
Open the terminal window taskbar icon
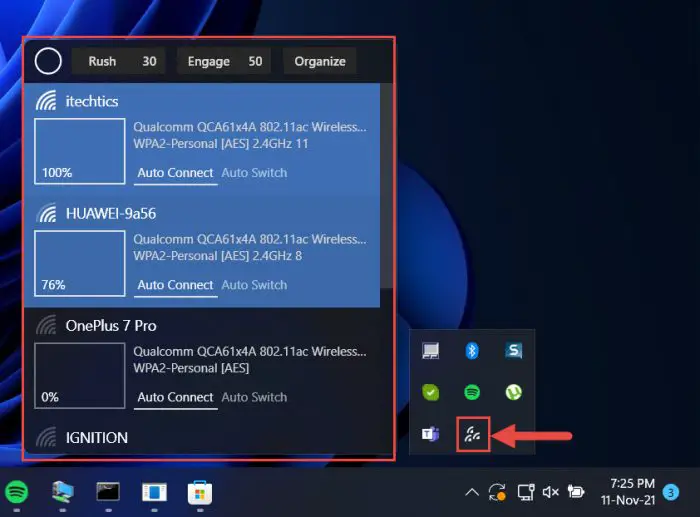[108, 492]
